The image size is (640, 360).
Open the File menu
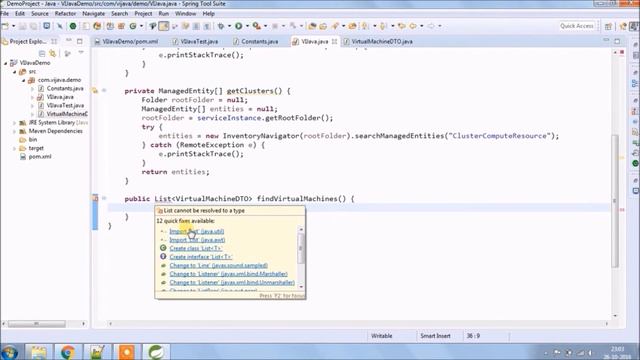tap(5, 13)
